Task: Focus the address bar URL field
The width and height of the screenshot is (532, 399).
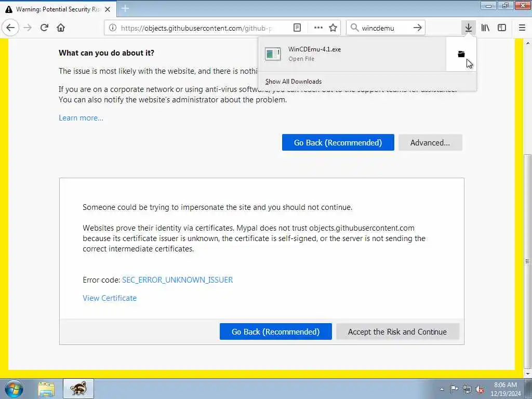Action: coord(196,28)
